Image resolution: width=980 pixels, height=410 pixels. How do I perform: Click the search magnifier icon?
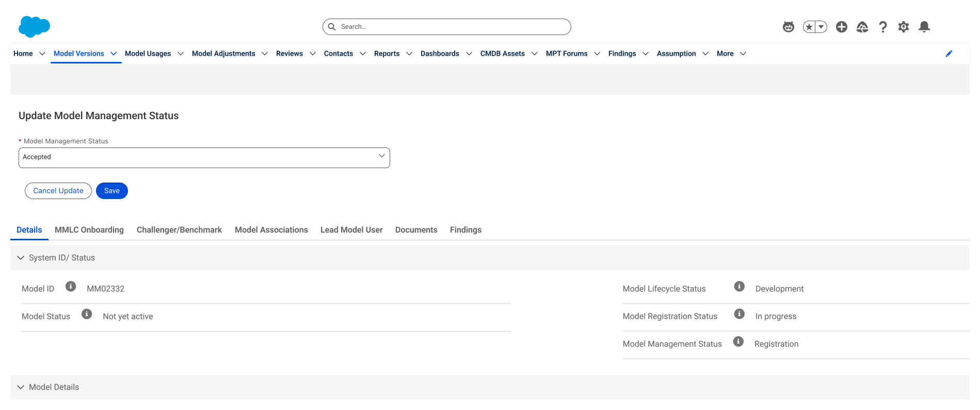(332, 27)
